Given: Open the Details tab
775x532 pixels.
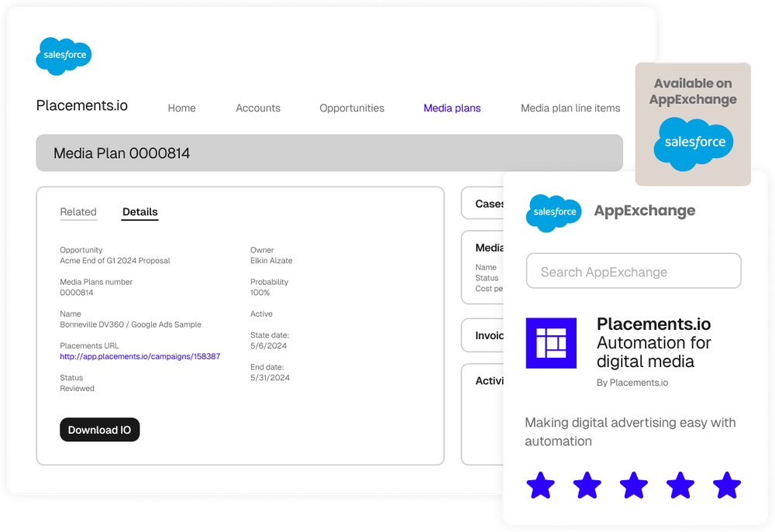Looking at the screenshot, I should click(x=139, y=211).
